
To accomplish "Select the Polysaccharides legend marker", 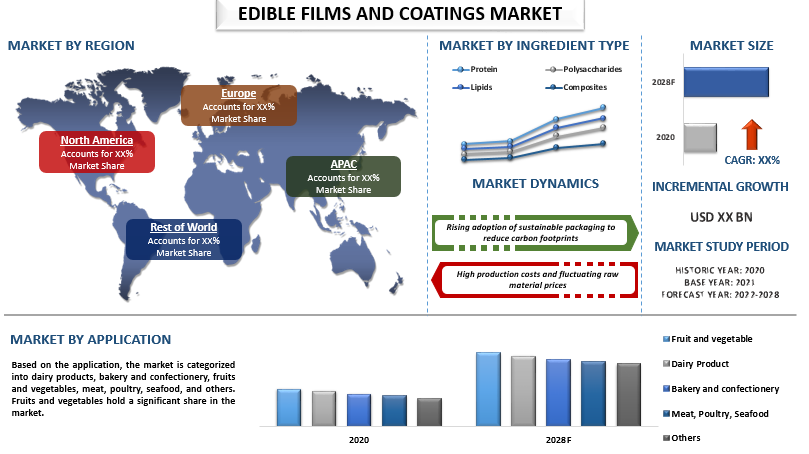I will pos(553,69).
